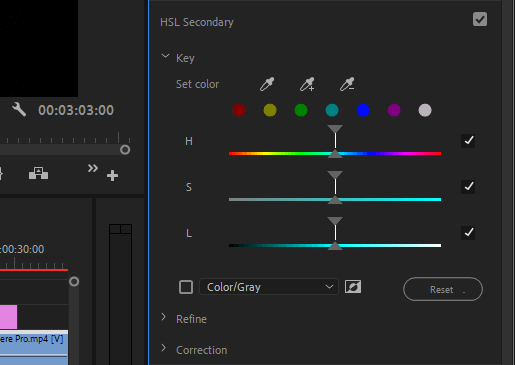Open the Color/Gray dropdown
This screenshot has width=515, height=365.
coord(269,287)
